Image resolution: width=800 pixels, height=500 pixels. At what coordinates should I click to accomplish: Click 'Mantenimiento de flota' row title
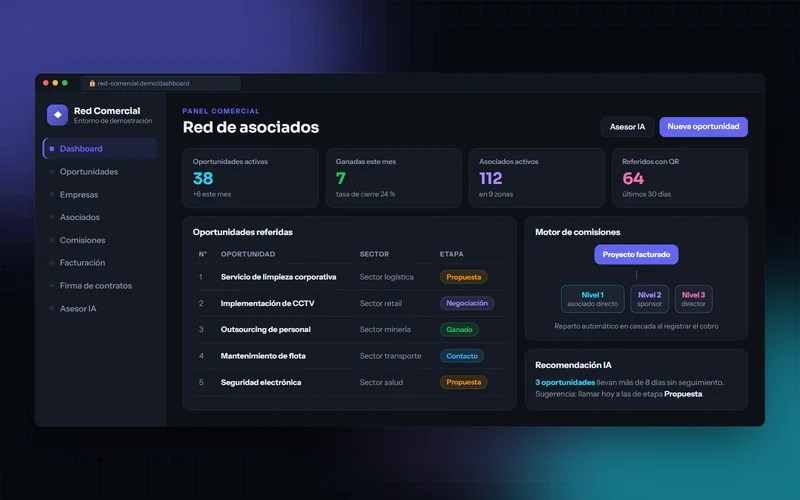[x=263, y=356]
